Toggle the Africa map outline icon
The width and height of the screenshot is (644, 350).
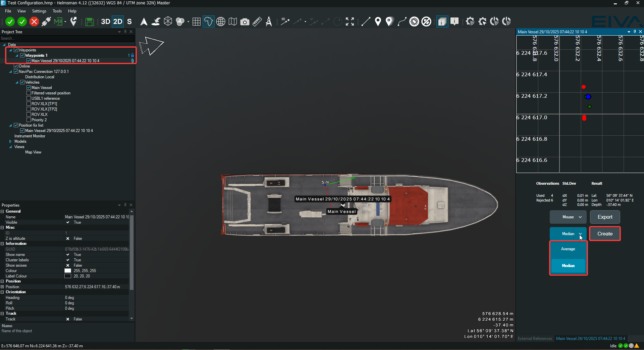pos(208,22)
